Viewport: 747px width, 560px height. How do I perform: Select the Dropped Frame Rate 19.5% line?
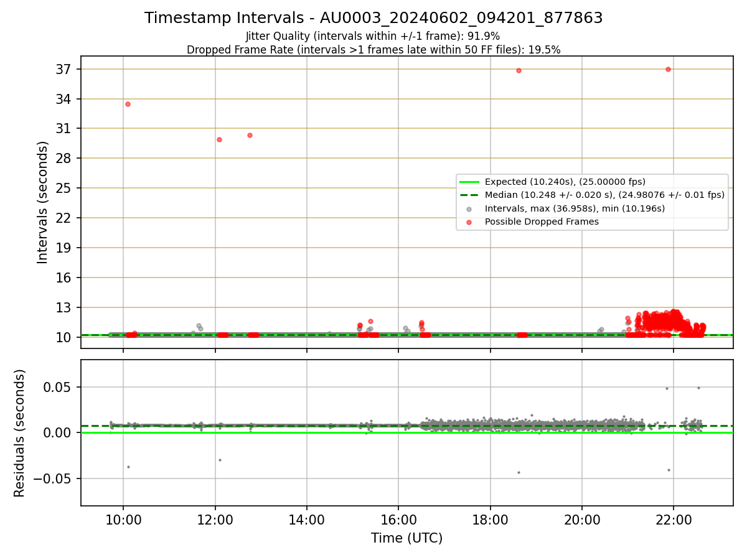tap(374, 50)
